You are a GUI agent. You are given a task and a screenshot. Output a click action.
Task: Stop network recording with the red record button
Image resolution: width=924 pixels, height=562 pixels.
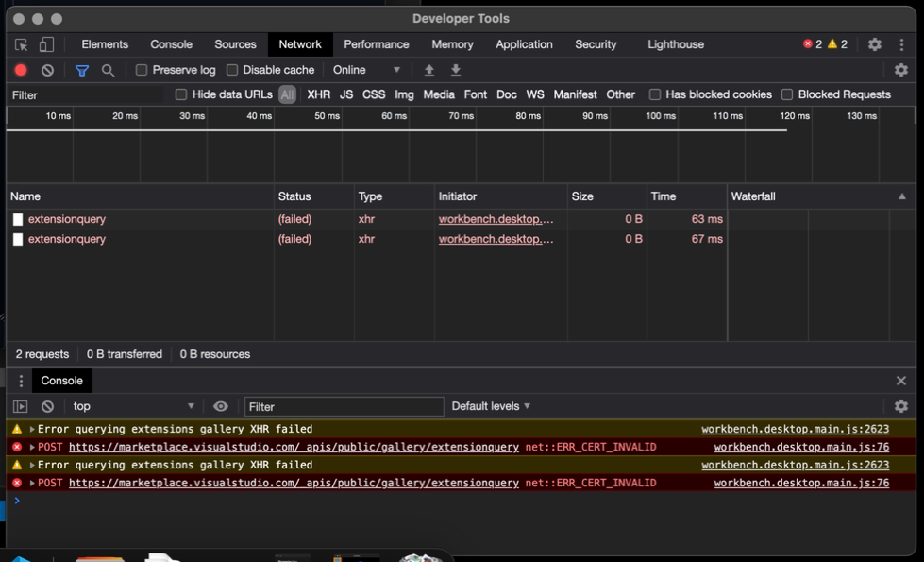(x=21, y=70)
